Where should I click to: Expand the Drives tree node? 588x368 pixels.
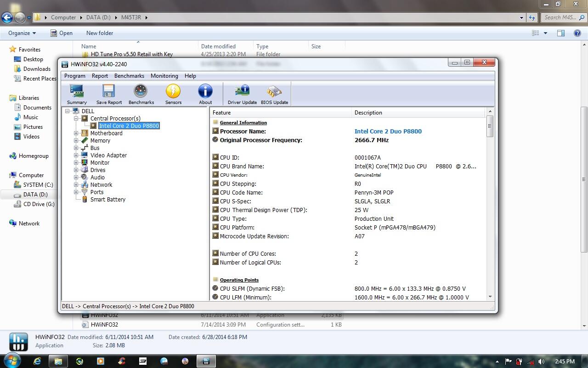76,170
